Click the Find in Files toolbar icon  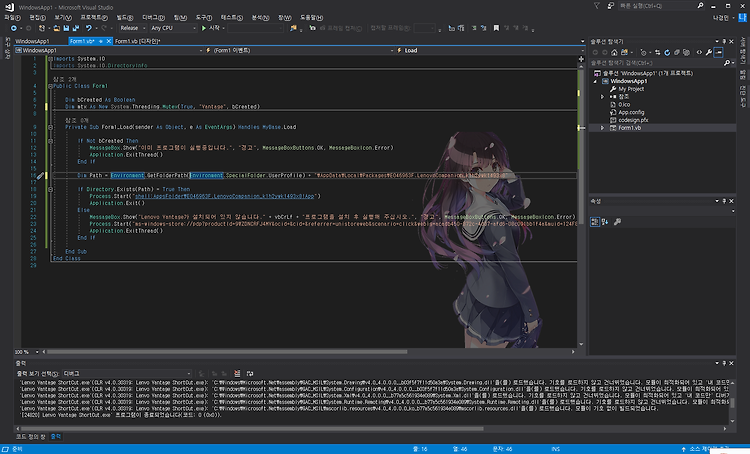[293, 28]
